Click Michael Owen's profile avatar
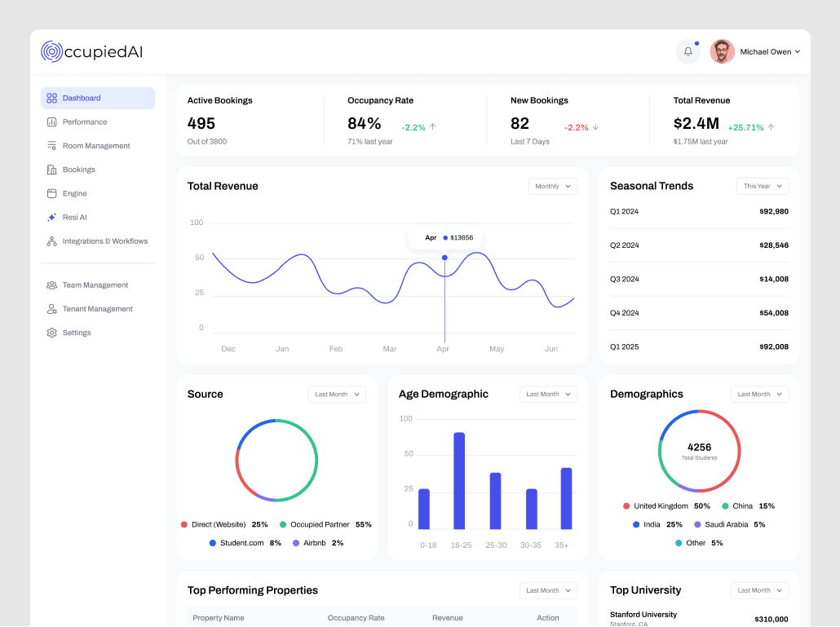Viewport: 840px width, 627px height. [x=722, y=52]
